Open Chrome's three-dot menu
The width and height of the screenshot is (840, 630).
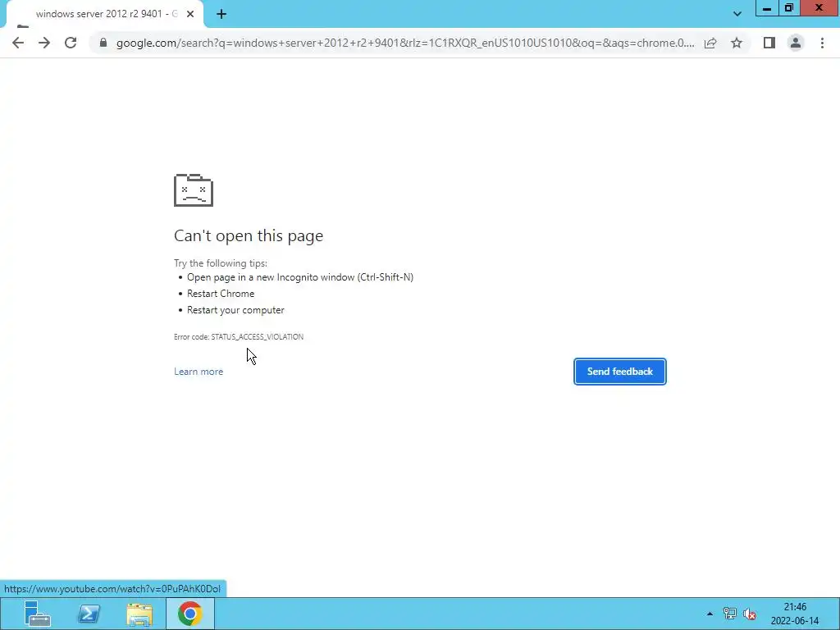coord(822,43)
